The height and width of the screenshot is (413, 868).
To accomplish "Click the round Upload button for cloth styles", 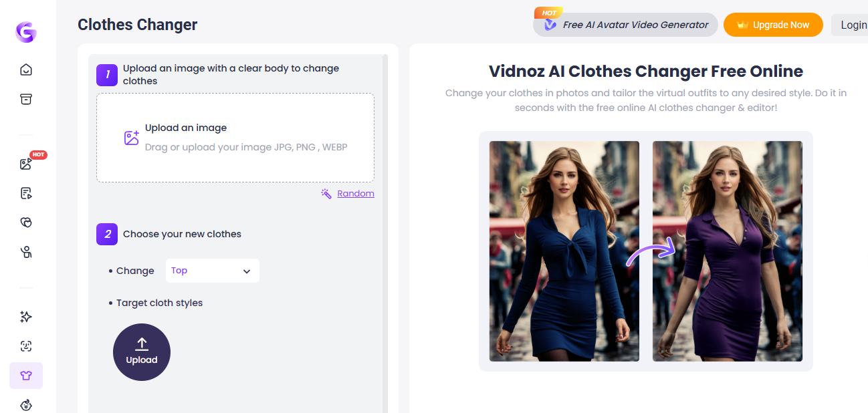I will [142, 352].
